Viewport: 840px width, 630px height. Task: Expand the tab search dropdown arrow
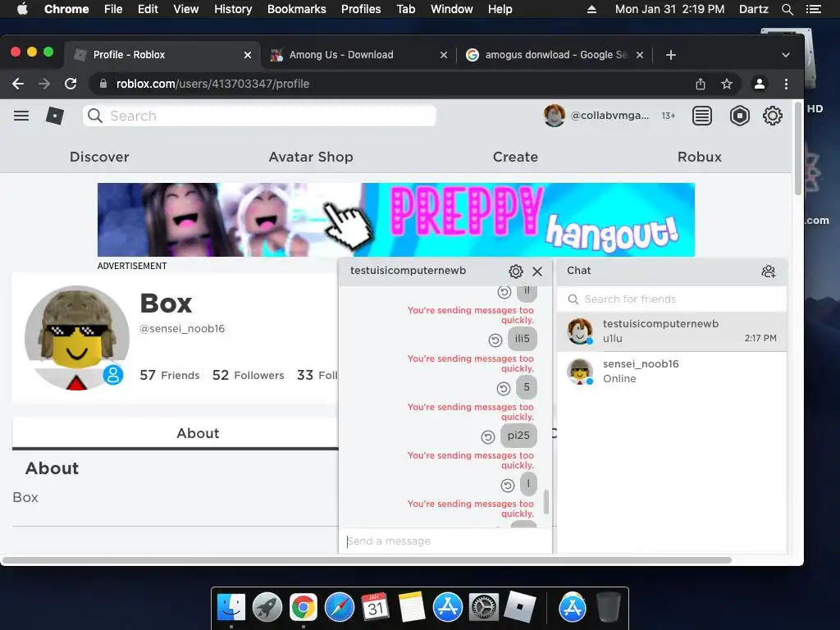click(x=785, y=55)
